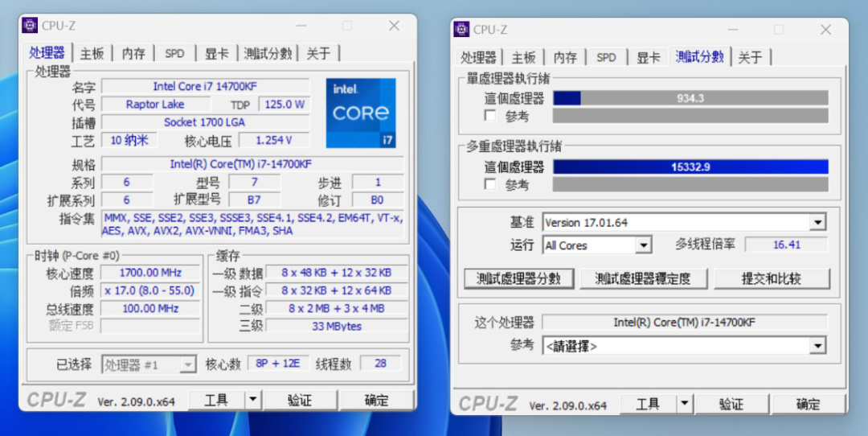
Task: Select 測試分數 tab in right window
Action: pos(700,56)
